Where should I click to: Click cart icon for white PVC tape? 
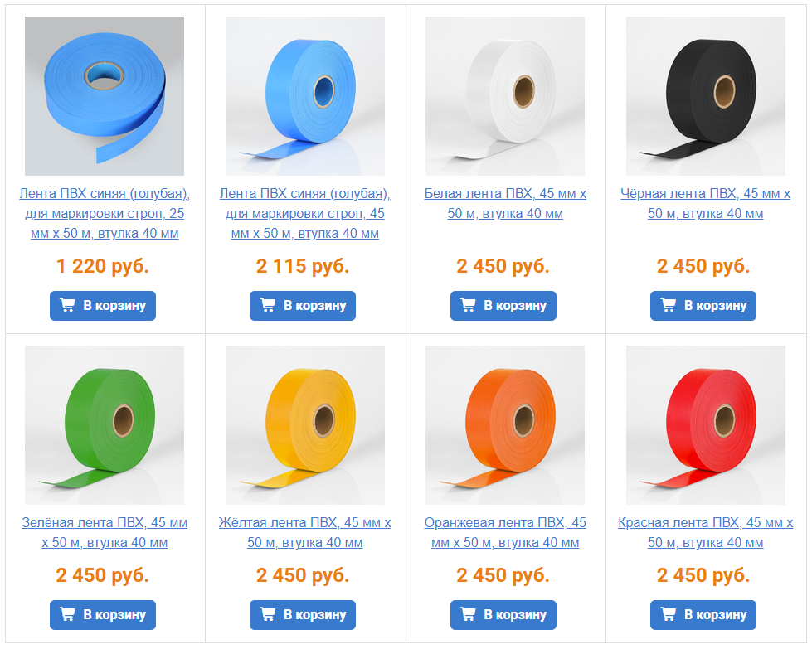[x=468, y=305]
